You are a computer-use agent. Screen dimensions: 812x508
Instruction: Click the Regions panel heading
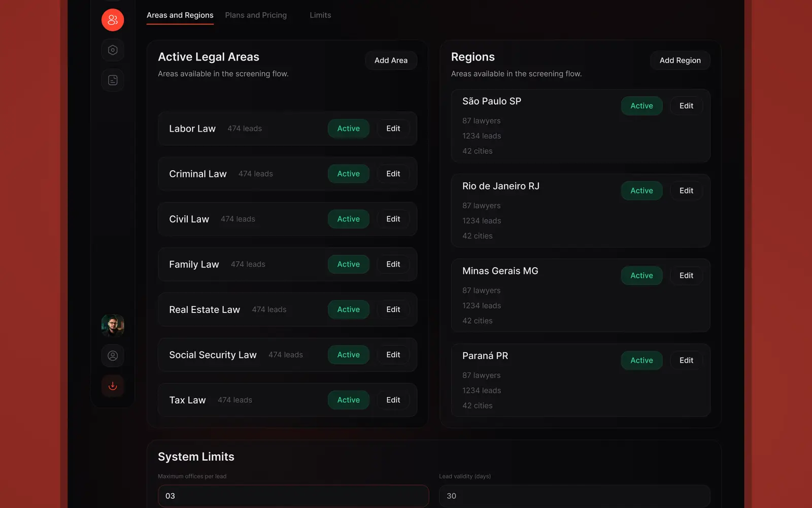coord(473,57)
